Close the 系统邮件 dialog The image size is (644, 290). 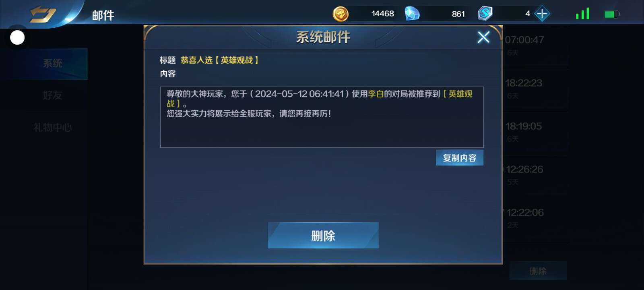click(483, 37)
